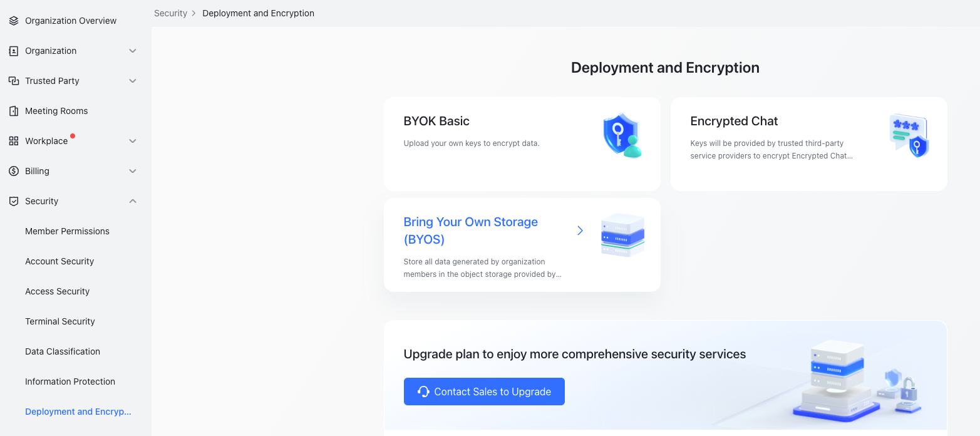Open Member Permissions settings

point(67,231)
